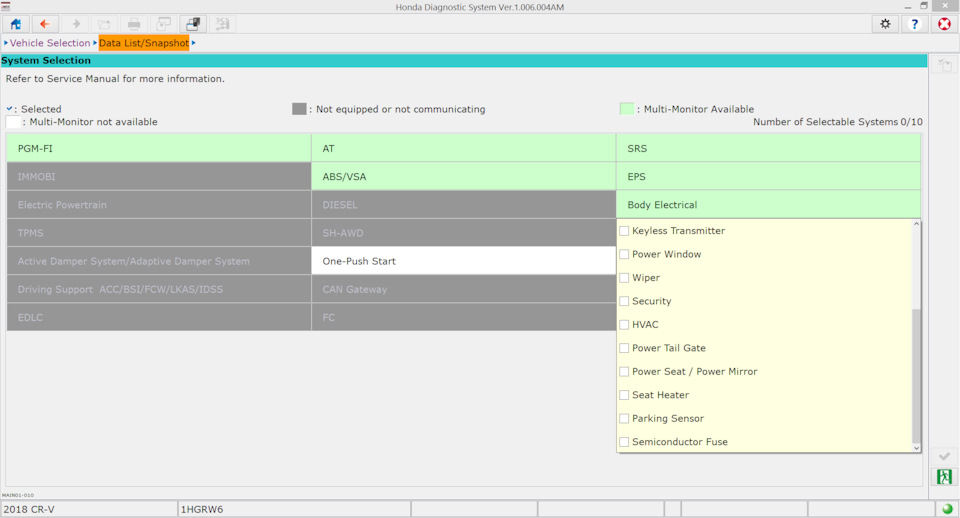Click the grayed open folder icon
Screen dimensions: 960x518
tap(105, 24)
